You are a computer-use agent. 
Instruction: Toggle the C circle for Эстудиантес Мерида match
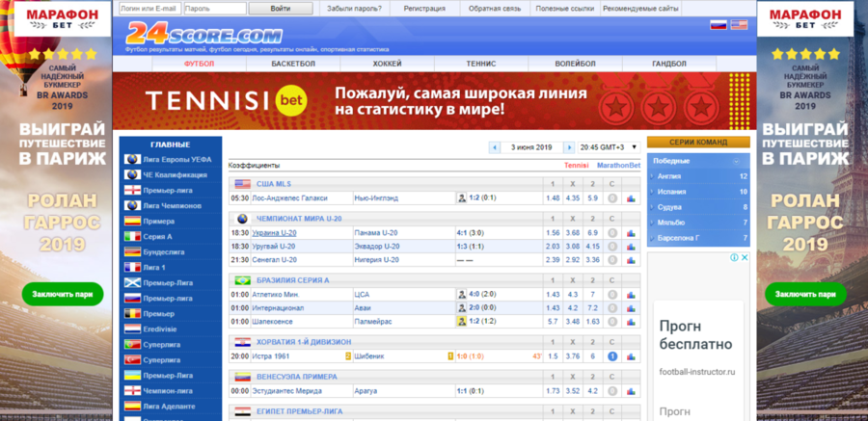[x=611, y=391]
